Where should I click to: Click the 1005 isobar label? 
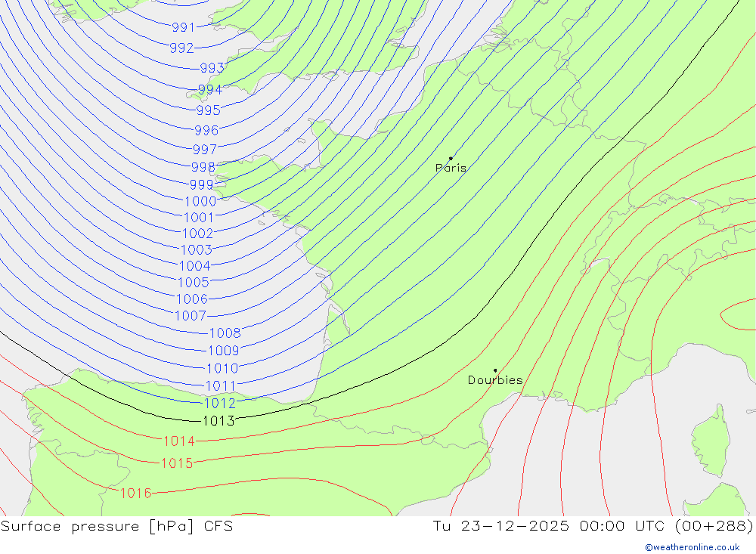pyautogui.click(x=194, y=283)
